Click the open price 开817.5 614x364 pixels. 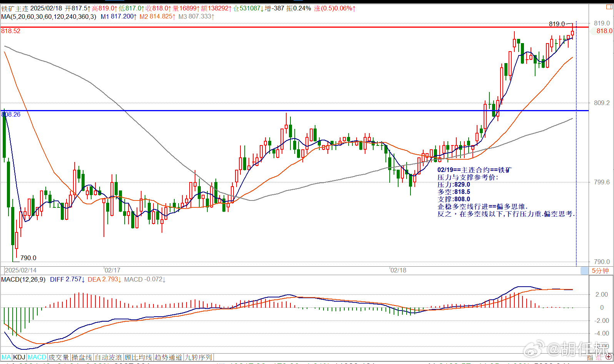pos(77,8)
